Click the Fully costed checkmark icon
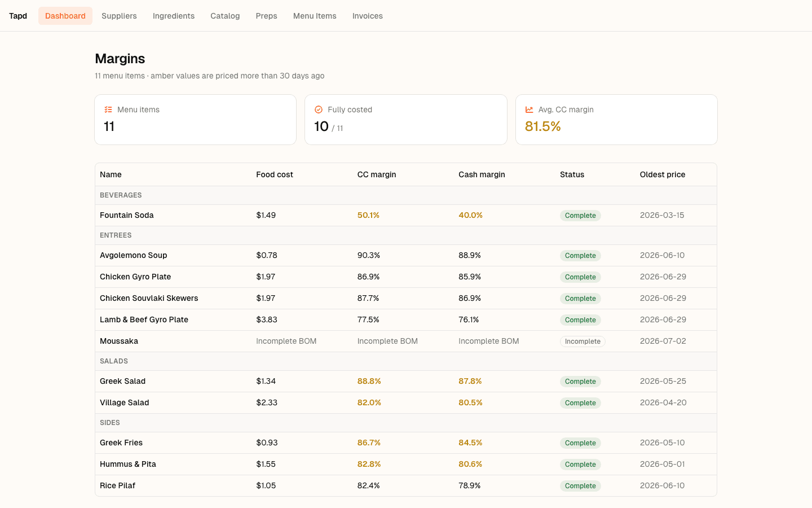 319,110
